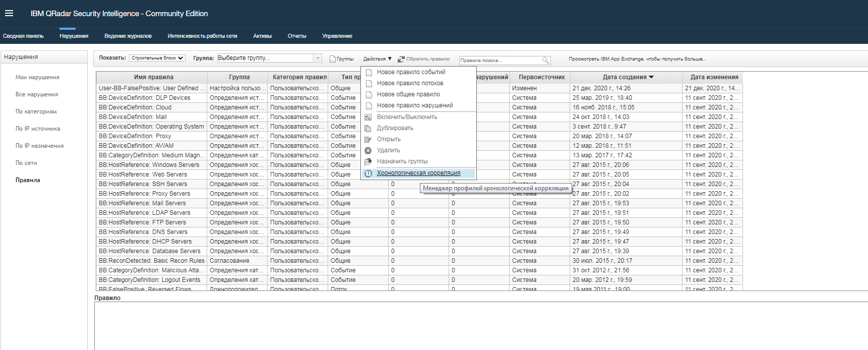Open 'Правила' in sidebar

tap(28, 180)
